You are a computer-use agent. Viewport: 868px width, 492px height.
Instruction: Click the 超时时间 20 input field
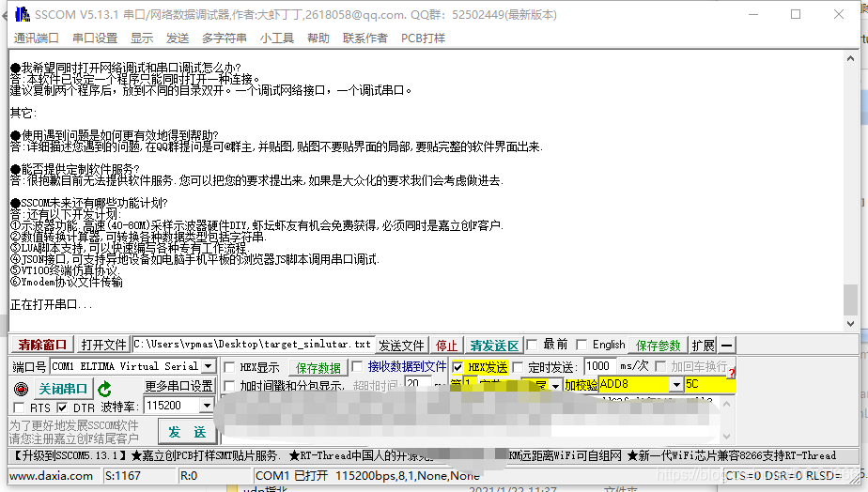click(418, 383)
